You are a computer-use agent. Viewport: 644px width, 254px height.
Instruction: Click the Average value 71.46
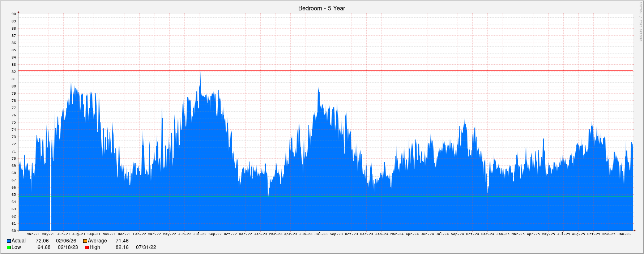pos(122,241)
